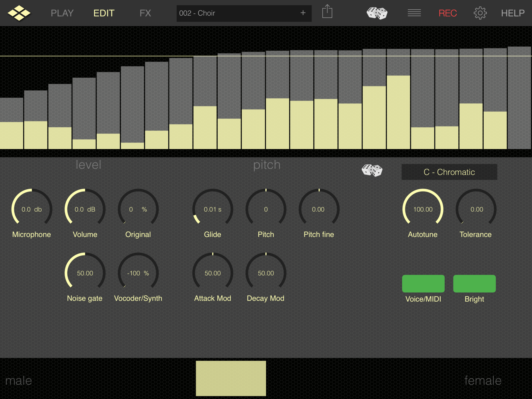The image size is (532, 399).
Task: Toggle the Voice/MIDI green switch
Action: (423, 283)
